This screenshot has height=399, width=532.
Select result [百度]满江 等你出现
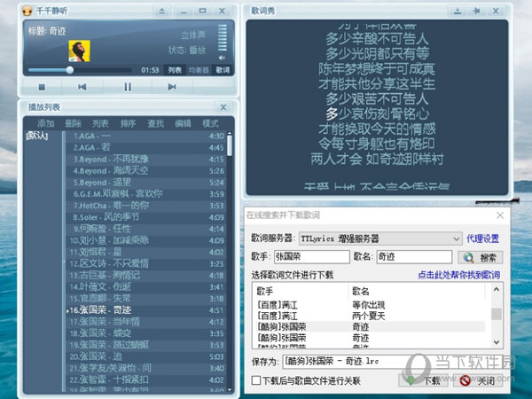point(370,305)
